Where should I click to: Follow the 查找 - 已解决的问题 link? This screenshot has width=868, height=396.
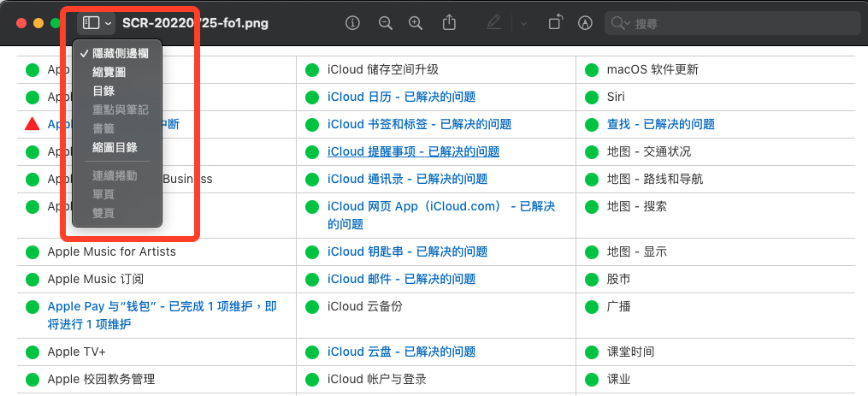pos(660,124)
